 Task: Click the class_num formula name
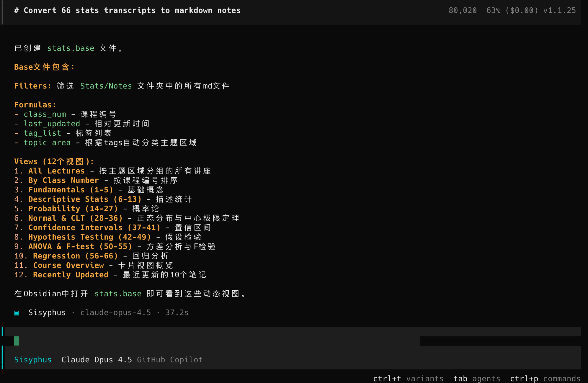pos(45,114)
